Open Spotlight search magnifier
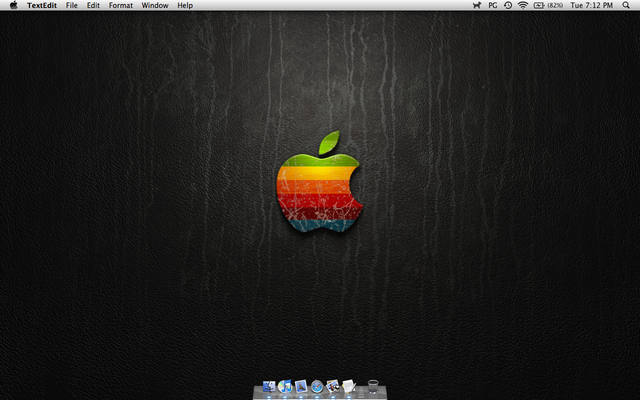The height and width of the screenshot is (400, 640). [x=626, y=5]
